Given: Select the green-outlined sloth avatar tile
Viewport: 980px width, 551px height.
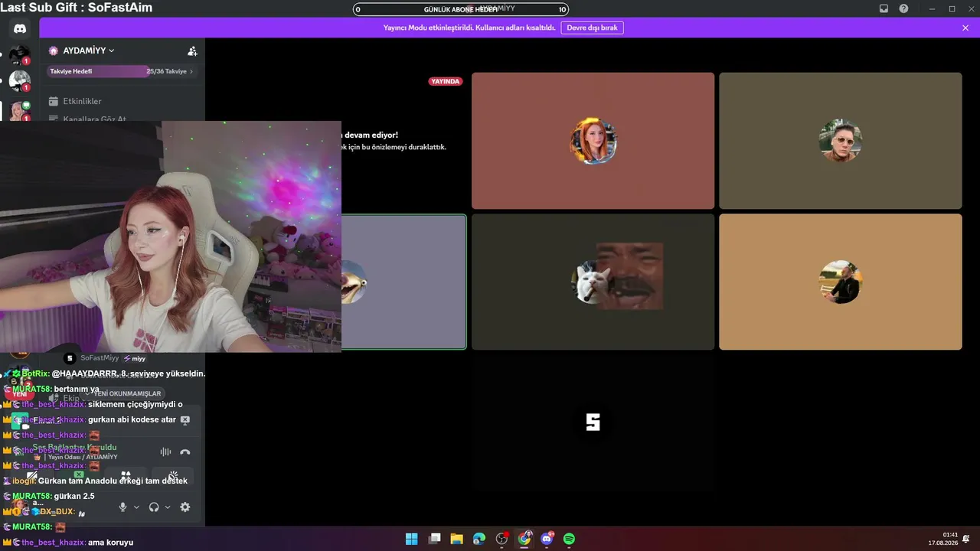Looking at the screenshot, I should click(403, 282).
